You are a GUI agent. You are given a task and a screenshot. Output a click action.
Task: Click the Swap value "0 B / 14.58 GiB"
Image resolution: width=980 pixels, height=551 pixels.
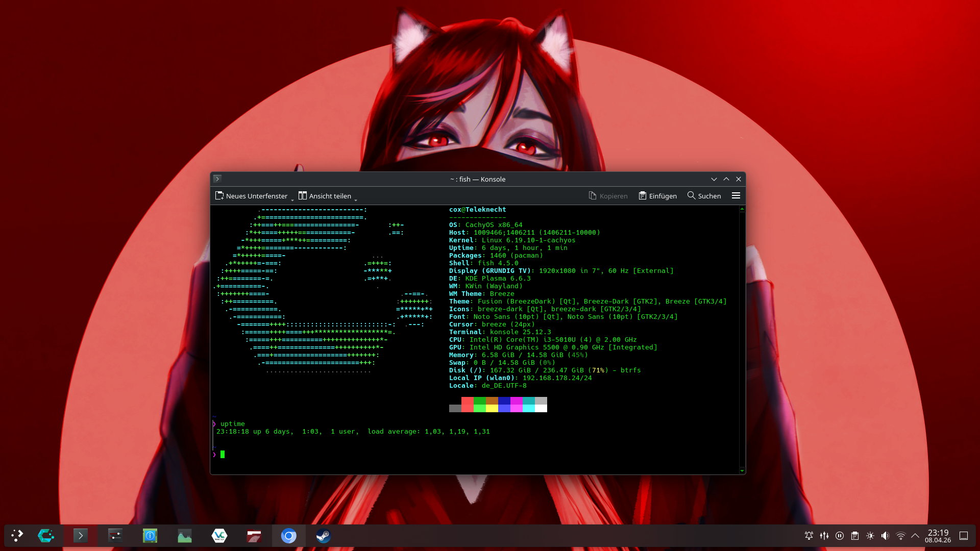point(504,363)
